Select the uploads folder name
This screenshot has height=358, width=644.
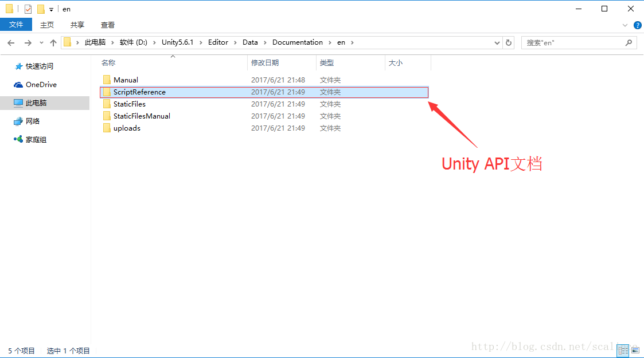[127, 128]
